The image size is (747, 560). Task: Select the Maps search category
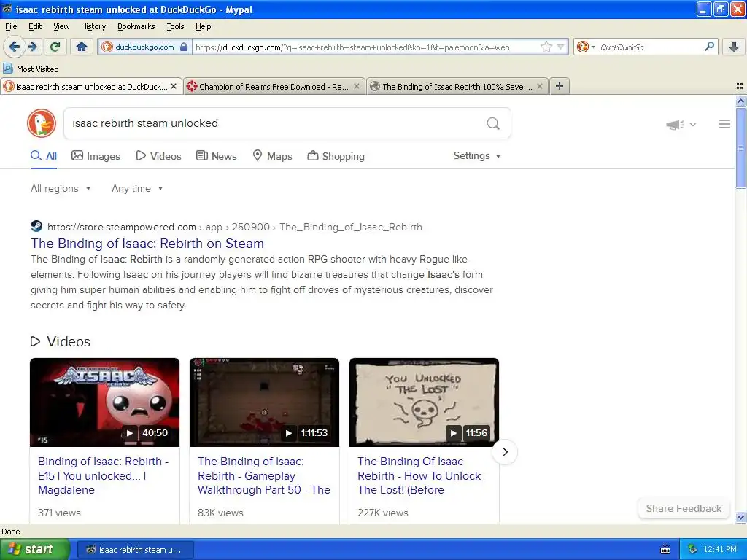click(x=273, y=156)
